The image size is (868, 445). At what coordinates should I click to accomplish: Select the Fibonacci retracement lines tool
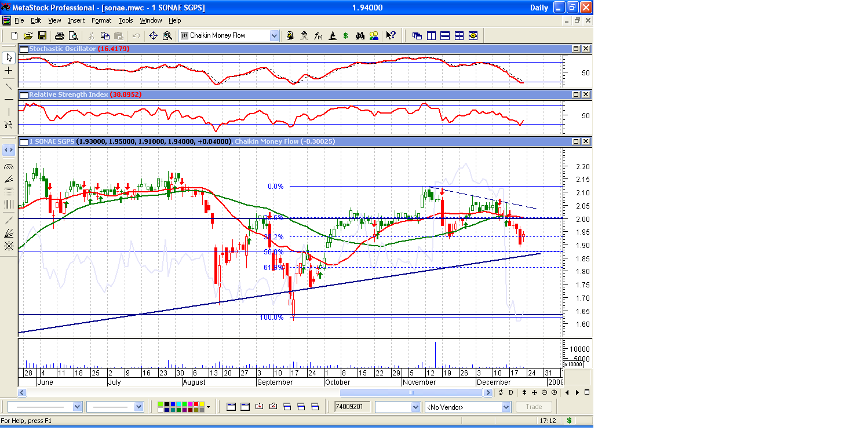[x=9, y=191]
